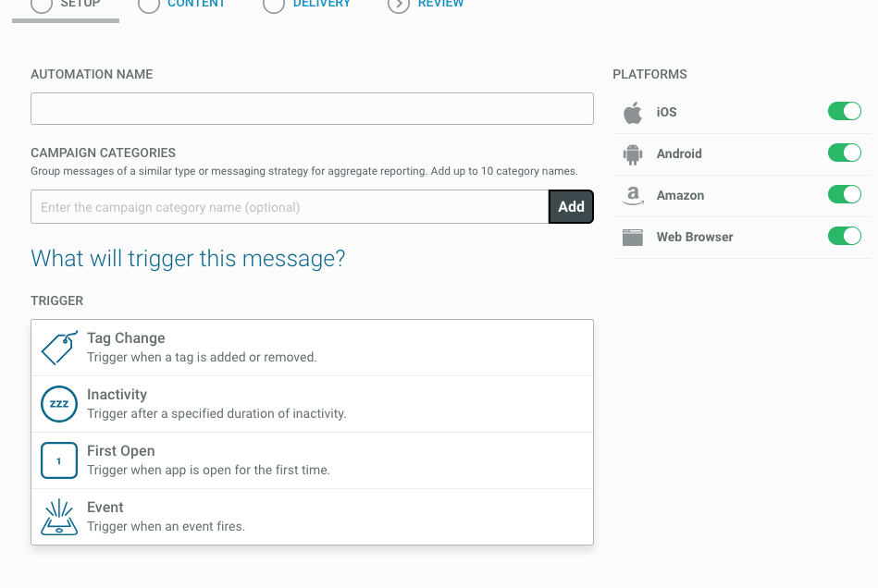This screenshot has width=878, height=588.
Task: Click the Android robot icon
Action: click(x=633, y=154)
